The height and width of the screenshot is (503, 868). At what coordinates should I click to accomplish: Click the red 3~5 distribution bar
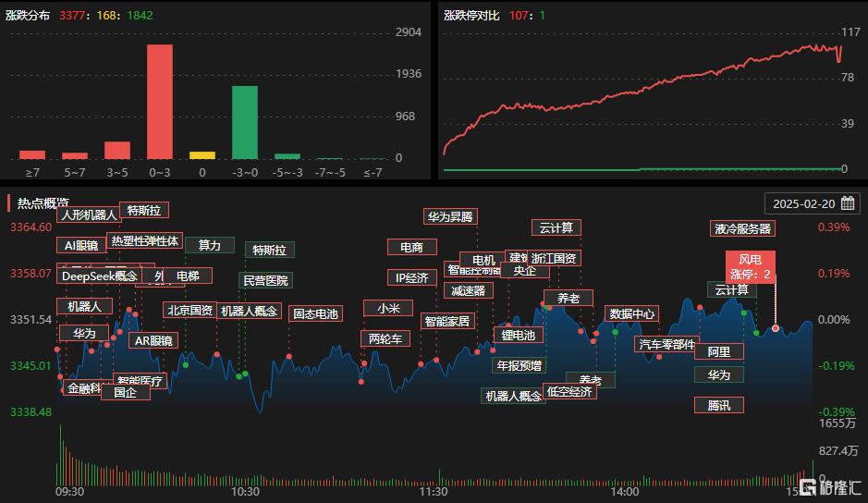(x=117, y=151)
